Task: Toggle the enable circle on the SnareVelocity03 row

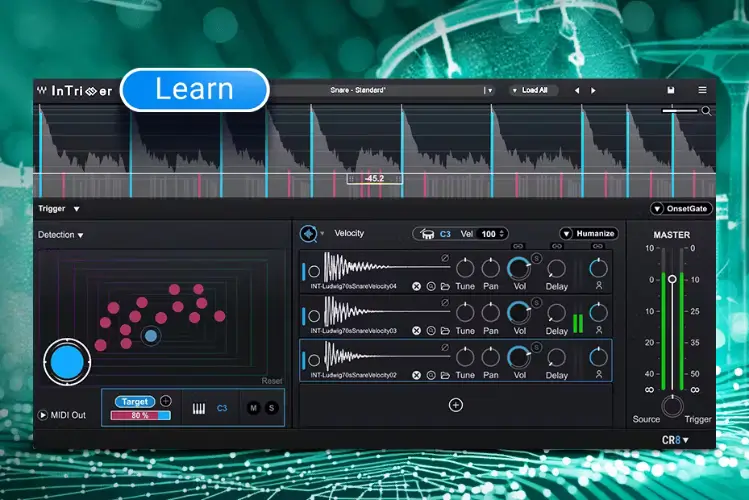Action: click(x=314, y=316)
